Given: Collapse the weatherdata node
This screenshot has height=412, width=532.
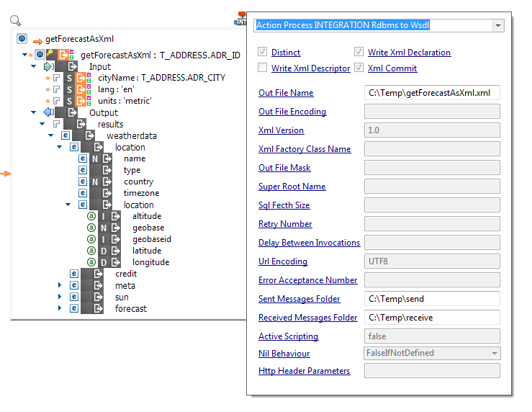Looking at the screenshot, I should pyautogui.click(x=50, y=135).
